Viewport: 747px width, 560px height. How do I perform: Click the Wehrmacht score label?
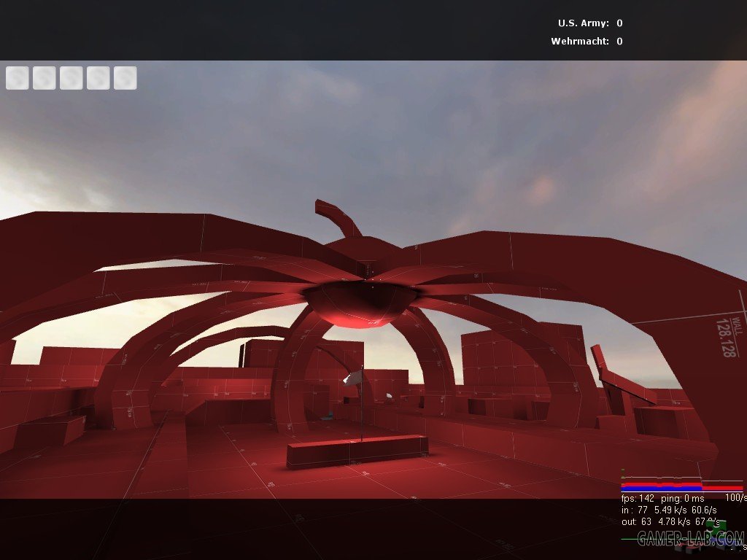click(580, 42)
